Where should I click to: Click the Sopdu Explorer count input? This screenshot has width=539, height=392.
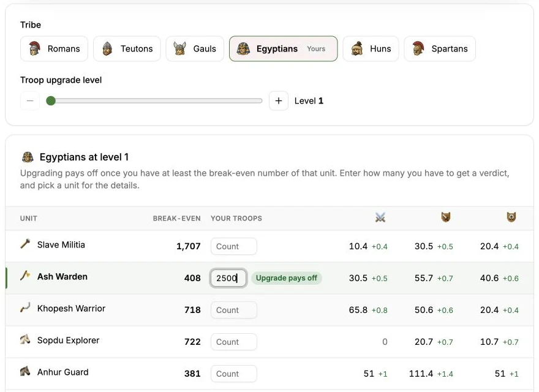234,342
